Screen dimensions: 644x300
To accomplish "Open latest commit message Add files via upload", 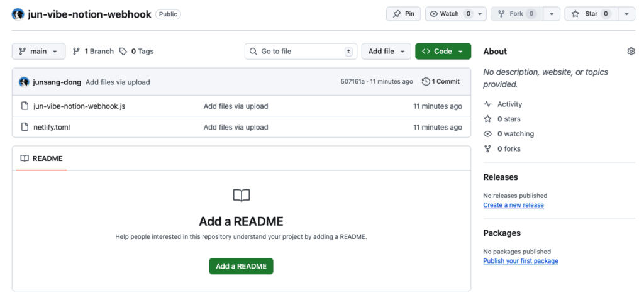I will coord(118,82).
